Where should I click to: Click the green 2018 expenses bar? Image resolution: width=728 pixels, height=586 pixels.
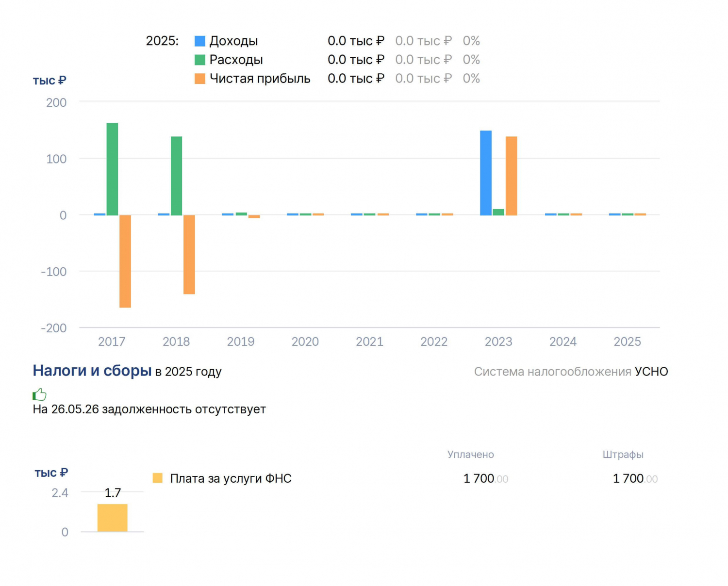click(x=177, y=176)
